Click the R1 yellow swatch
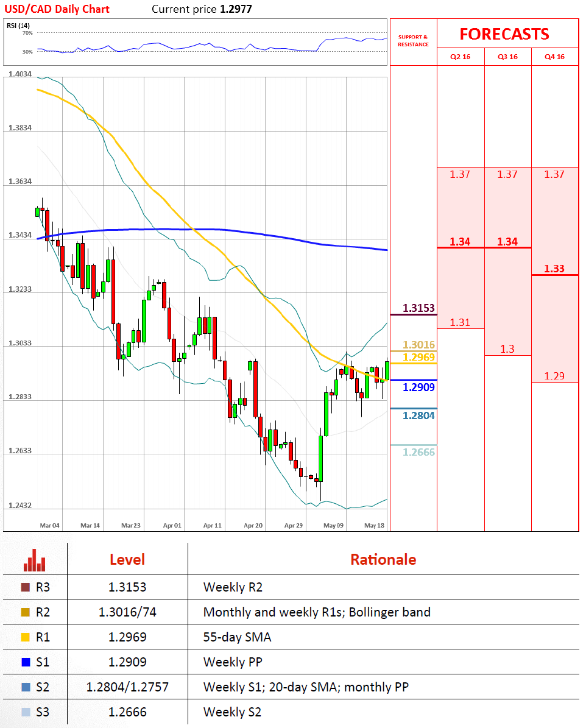 tap(26, 637)
